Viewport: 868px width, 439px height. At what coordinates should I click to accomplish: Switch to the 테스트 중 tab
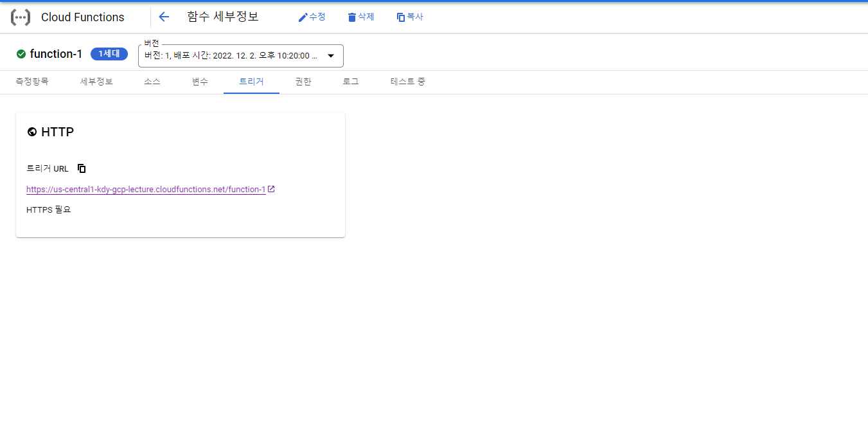[x=408, y=82]
